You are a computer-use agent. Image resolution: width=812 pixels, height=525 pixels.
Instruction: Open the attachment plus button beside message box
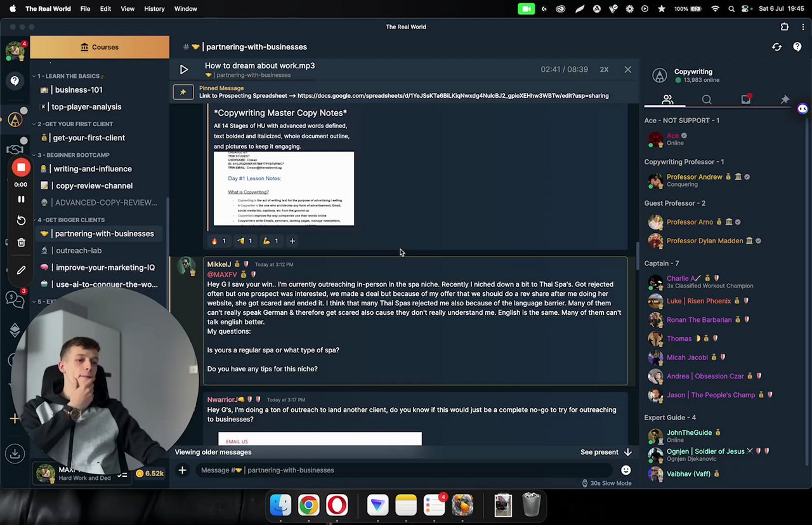pyautogui.click(x=182, y=470)
